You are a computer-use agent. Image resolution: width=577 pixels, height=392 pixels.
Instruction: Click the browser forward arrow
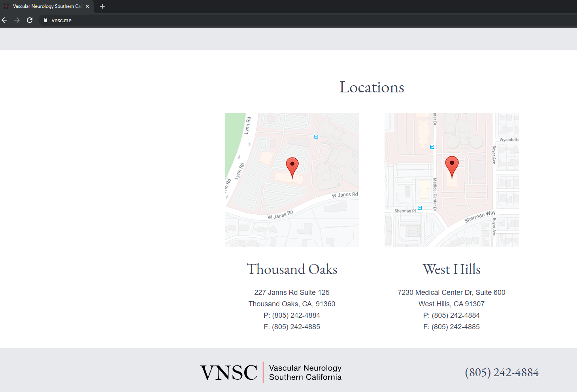17,20
